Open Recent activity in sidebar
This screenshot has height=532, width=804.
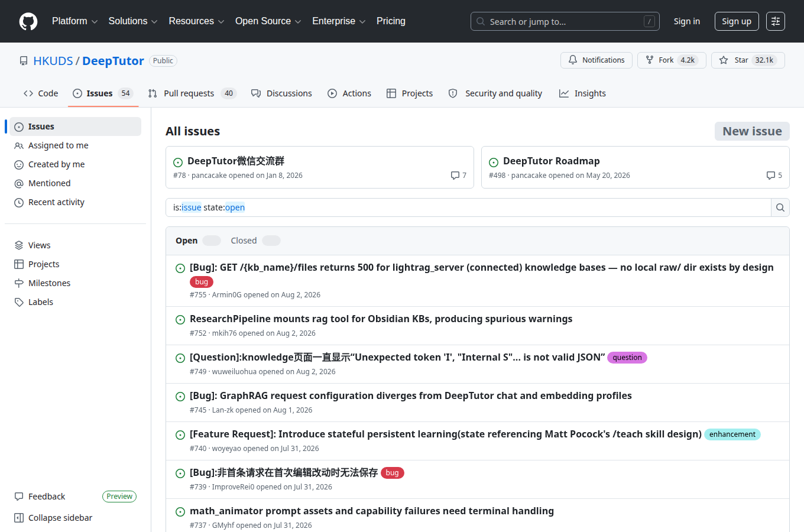75,202
